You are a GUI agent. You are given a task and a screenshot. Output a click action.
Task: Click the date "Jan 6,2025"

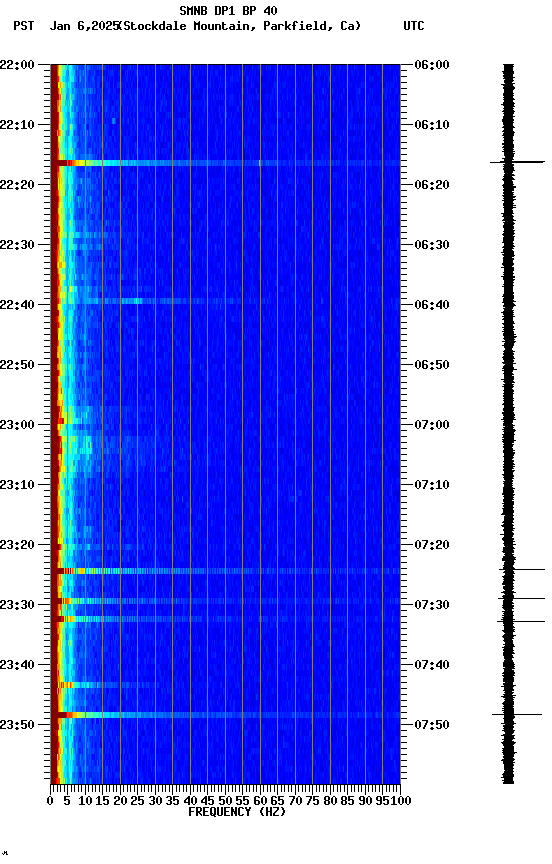(x=84, y=26)
